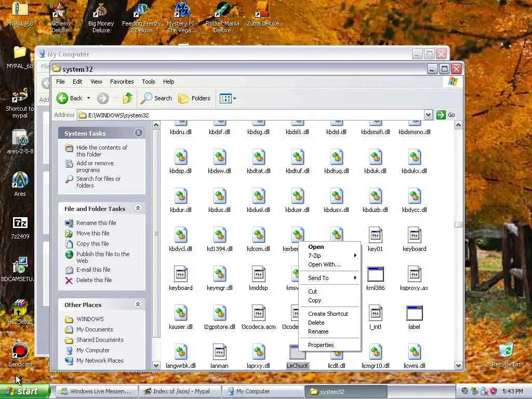The height and width of the screenshot is (399, 532).
Task: Click Search for files or folders
Action: coord(98,182)
